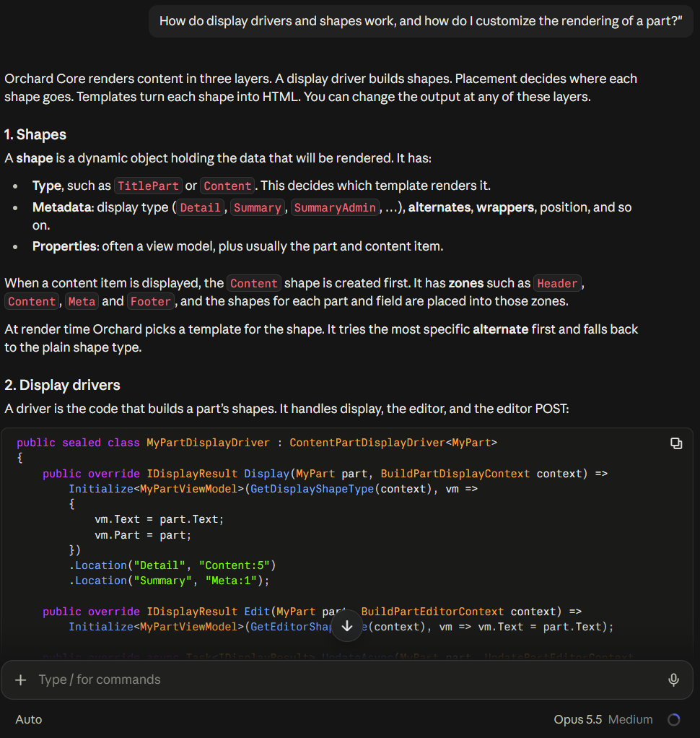Click the MyPartDisplayDriver class name in code

208,443
